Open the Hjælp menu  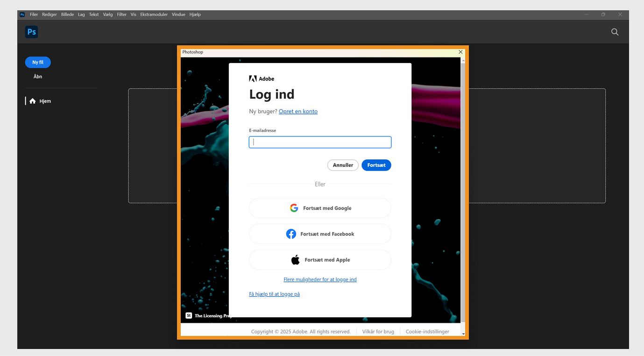click(195, 14)
